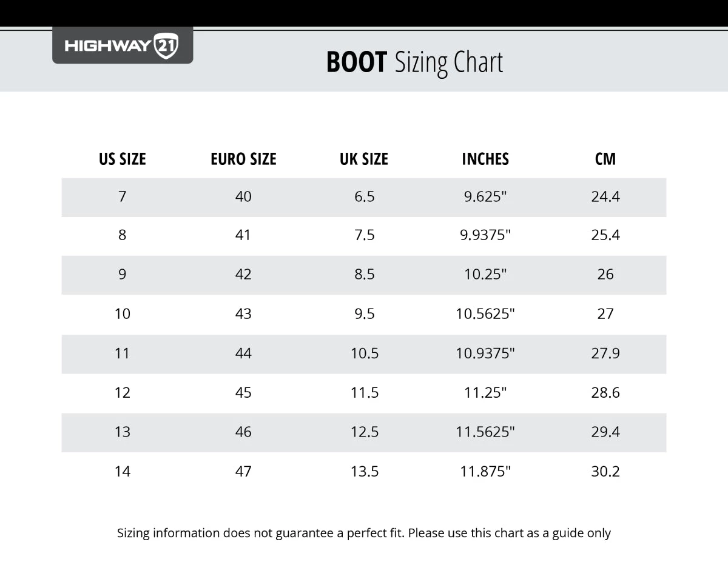Select the US SIZE column header
This screenshot has width=728, height=562.
pos(123,159)
